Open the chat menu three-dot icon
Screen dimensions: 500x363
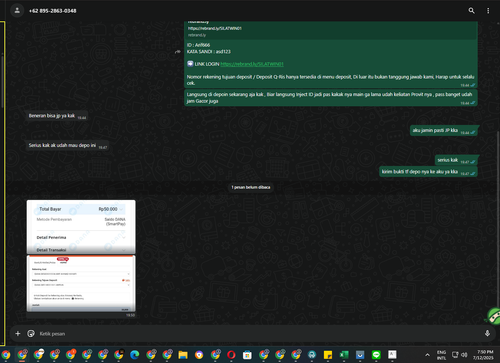488,11
